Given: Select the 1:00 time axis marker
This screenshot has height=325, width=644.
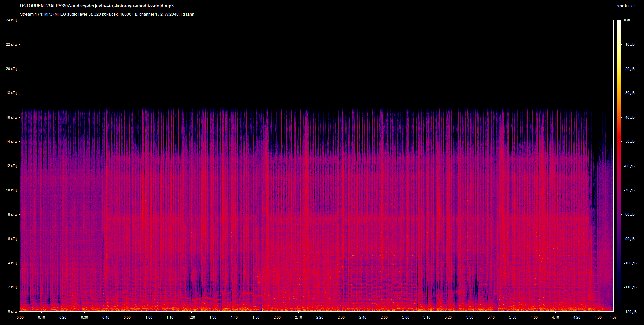Looking at the screenshot, I should coord(149,317).
